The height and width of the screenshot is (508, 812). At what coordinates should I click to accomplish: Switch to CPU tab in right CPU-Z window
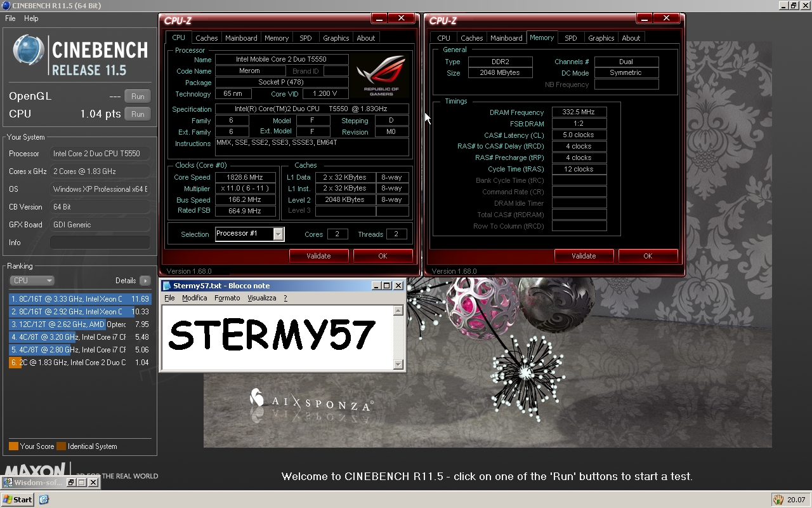(x=444, y=38)
